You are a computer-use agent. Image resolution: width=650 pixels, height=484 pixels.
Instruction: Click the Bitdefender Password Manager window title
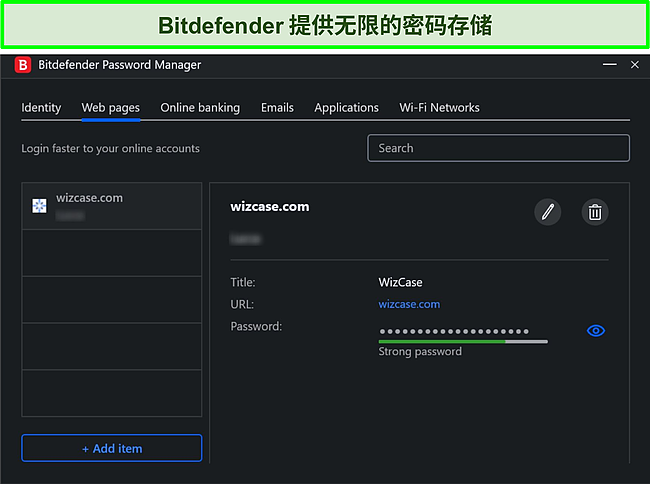coord(119,65)
